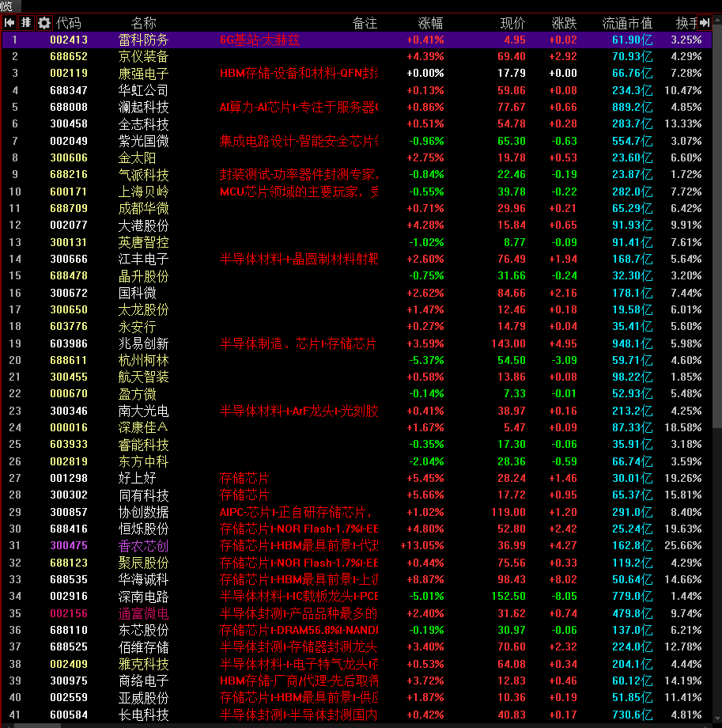722x728 pixels.
Task: Click stock code 688652
Action: pos(69,57)
